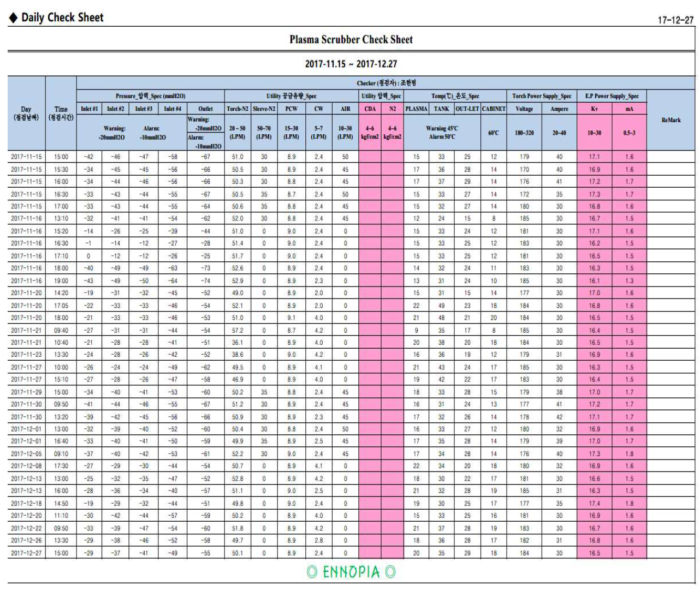Select the pink mA column header
Image resolution: width=700 pixels, height=591 pixels.
point(629,109)
